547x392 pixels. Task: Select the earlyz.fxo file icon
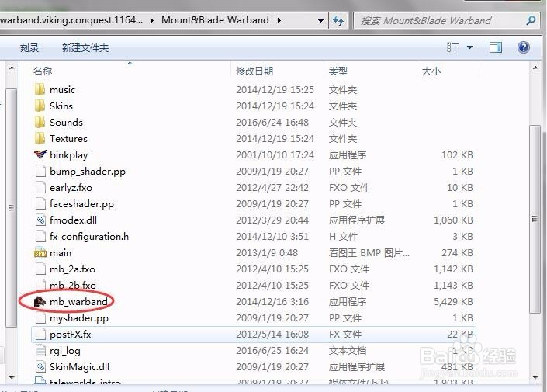[40, 187]
